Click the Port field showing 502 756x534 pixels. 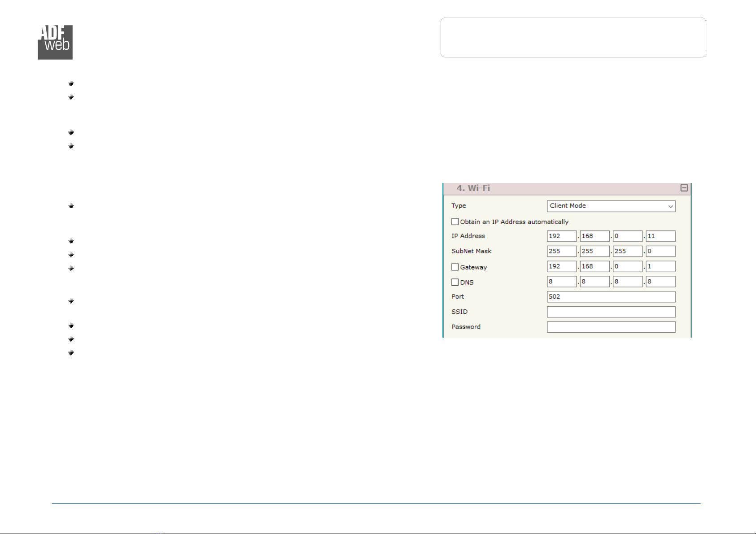click(x=611, y=297)
